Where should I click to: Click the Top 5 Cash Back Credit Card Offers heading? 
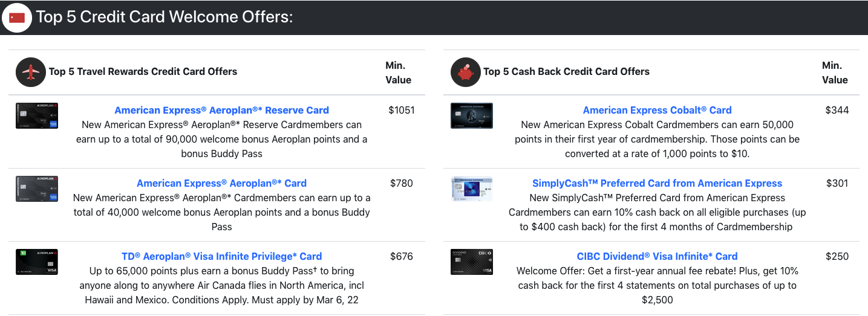click(566, 72)
